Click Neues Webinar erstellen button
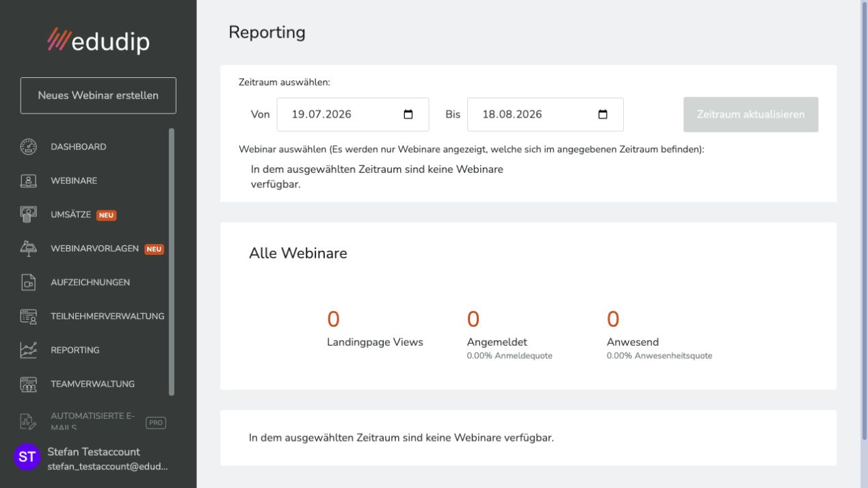868x488 pixels. pos(98,95)
